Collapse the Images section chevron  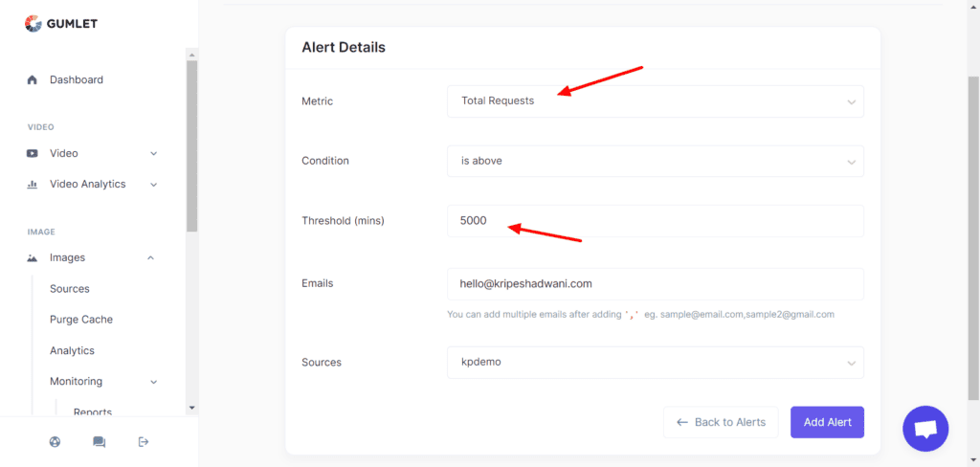151,257
